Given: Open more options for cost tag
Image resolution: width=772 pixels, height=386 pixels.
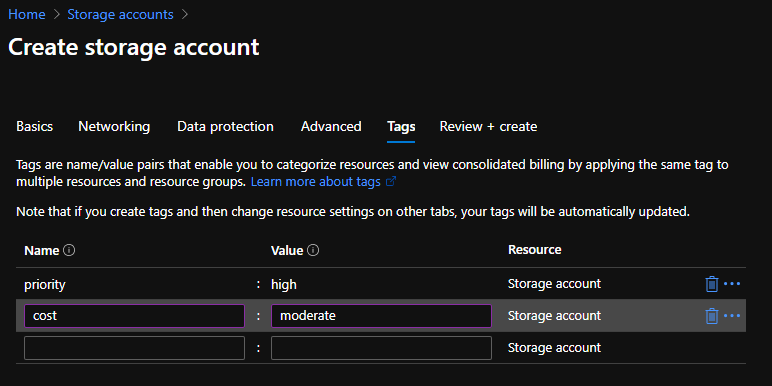Looking at the screenshot, I should (732, 316).
